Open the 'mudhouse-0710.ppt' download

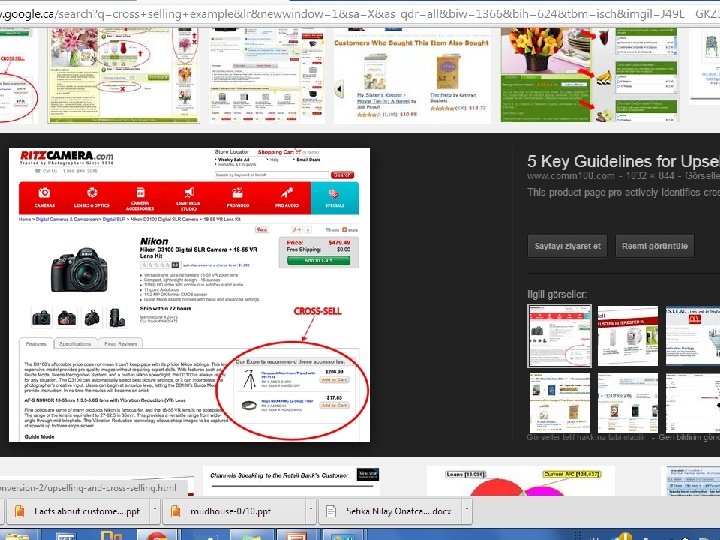[x=233, y=511]
